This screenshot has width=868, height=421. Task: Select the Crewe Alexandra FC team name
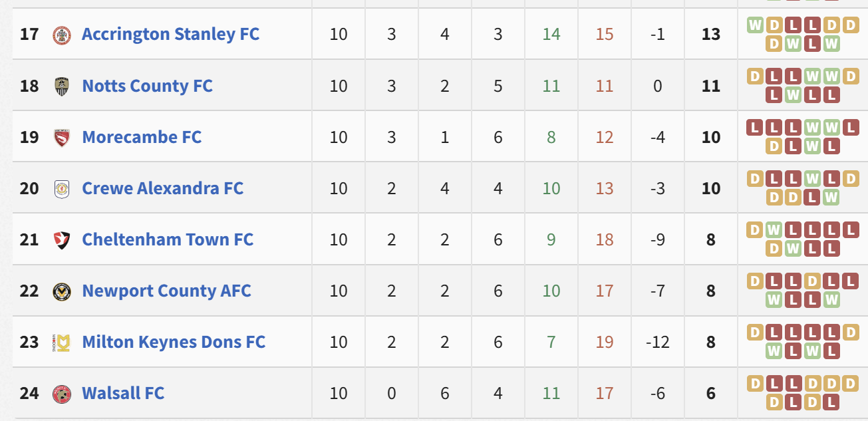coord(162,188)
